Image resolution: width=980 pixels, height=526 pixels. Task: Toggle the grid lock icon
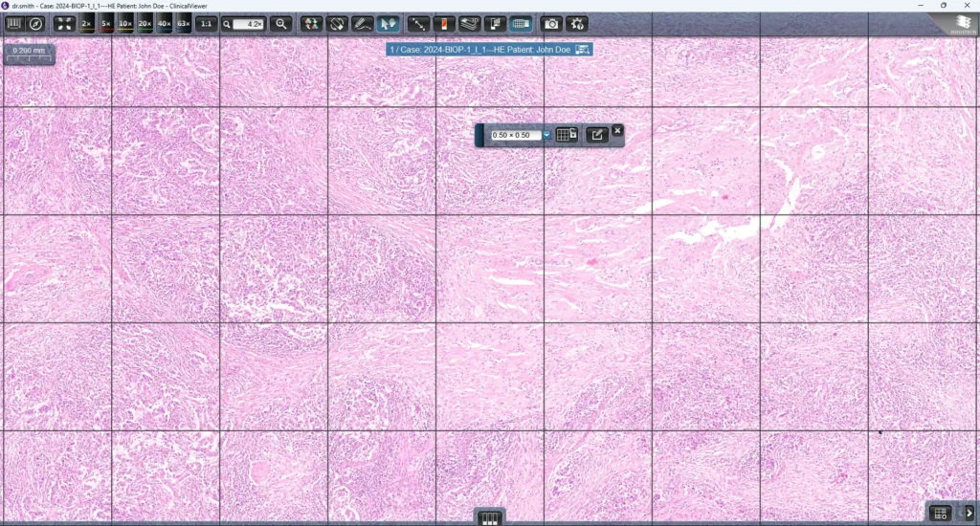(x=567, y=134)
